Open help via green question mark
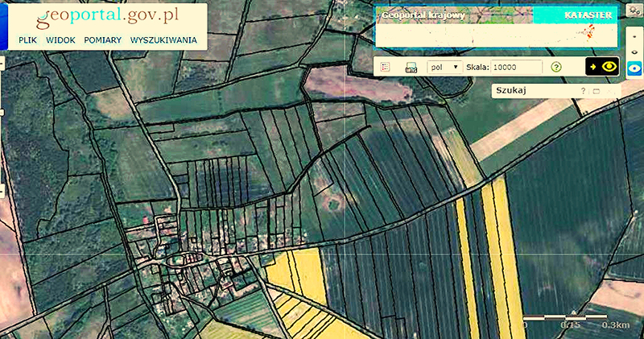This screenshot has width=644, height=339. point(555,68)
